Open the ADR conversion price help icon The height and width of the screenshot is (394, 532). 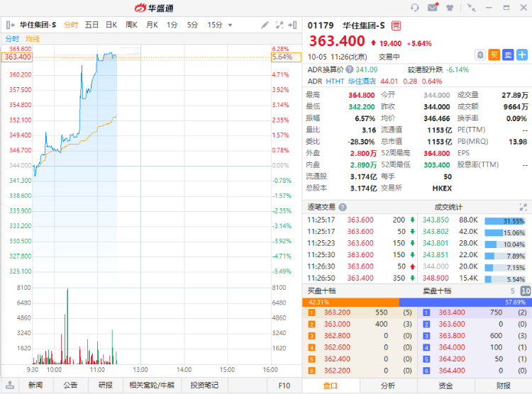(350, 69)
